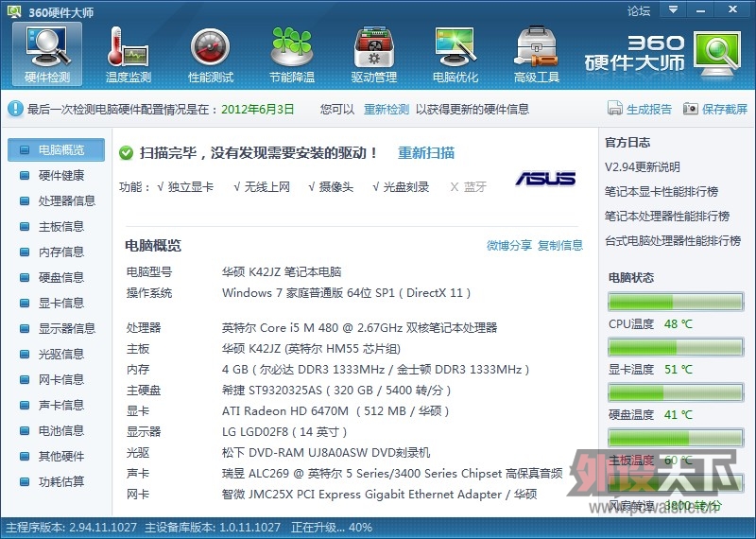Open the 节能降温 energy saving clover icon
The height and width of the screenshot is (539, 756).
pos(292,52)
